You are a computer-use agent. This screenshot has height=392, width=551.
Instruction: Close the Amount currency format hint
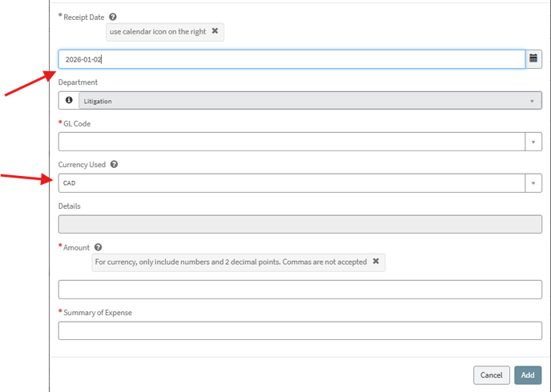[x=376, y=262]
